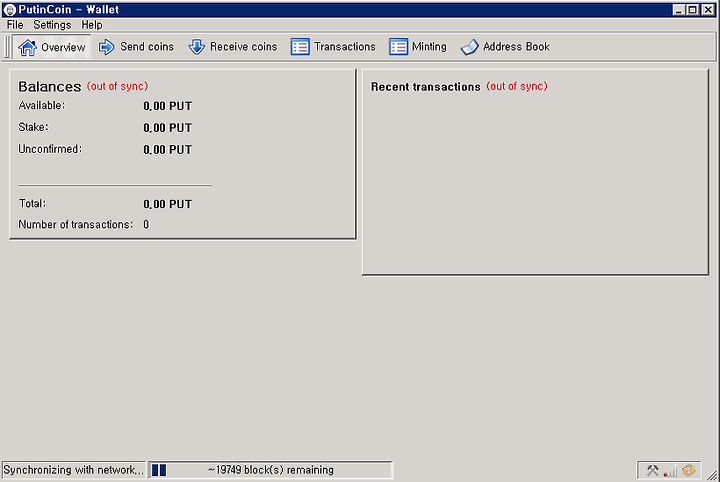This screenshot has width=720, height=482.
Task: Click the Balances '(out of sync)' warning
Action: (x=118, y=86)
